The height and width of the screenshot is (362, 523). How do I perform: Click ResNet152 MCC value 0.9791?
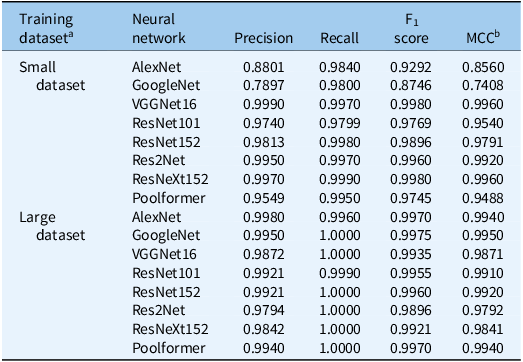pos(483,142)
